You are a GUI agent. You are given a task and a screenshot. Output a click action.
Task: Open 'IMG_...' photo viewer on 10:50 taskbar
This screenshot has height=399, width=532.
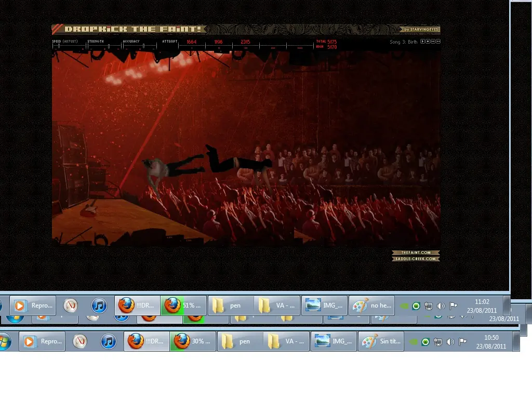[334, 341]
